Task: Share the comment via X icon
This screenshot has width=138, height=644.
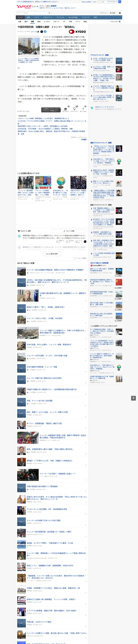Action: pos(85,241)
